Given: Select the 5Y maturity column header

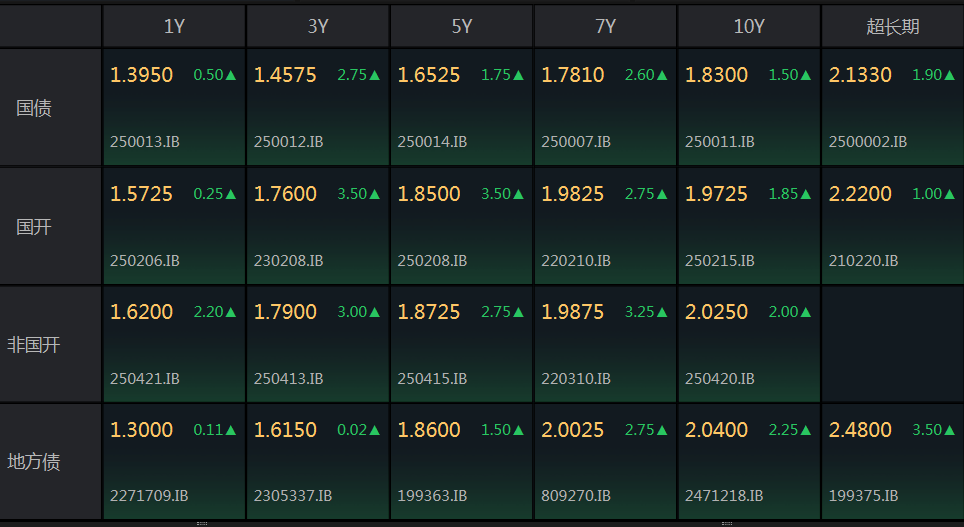Looking at the screenshot, I should pos(462,27).
